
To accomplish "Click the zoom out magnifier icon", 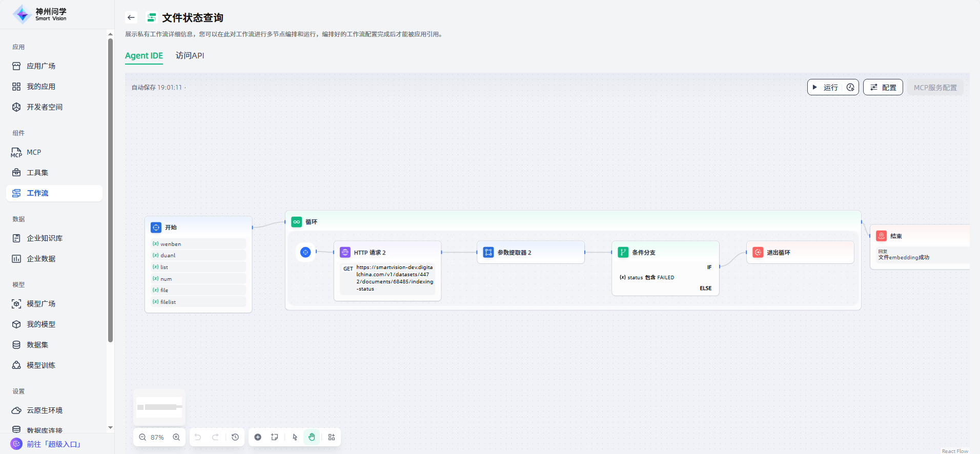I will point(142,437).
